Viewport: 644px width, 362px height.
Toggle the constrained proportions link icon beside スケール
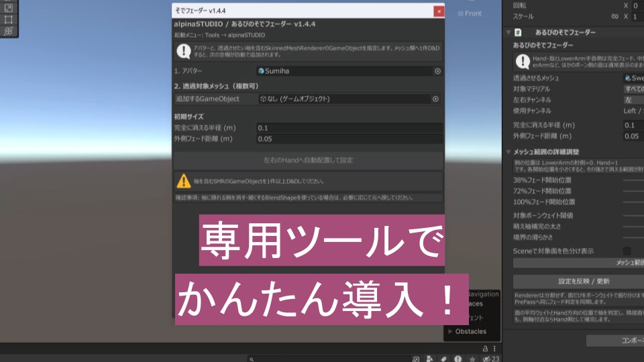[614, 16]
